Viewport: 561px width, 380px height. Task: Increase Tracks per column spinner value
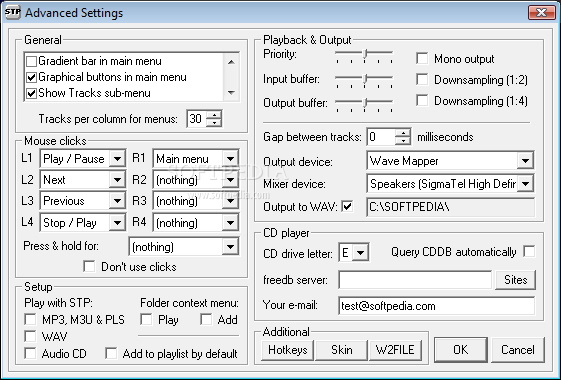214,115
